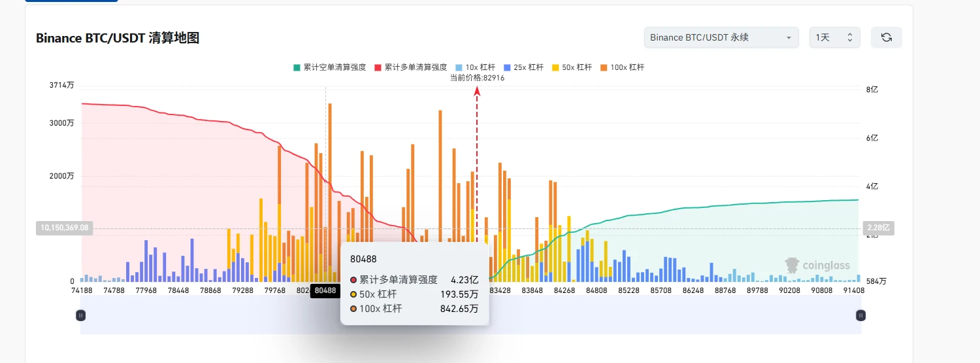The image size is (980, 363).
Task: Click the up/down arrows on 1天 selector
Action: pos(849,37)
